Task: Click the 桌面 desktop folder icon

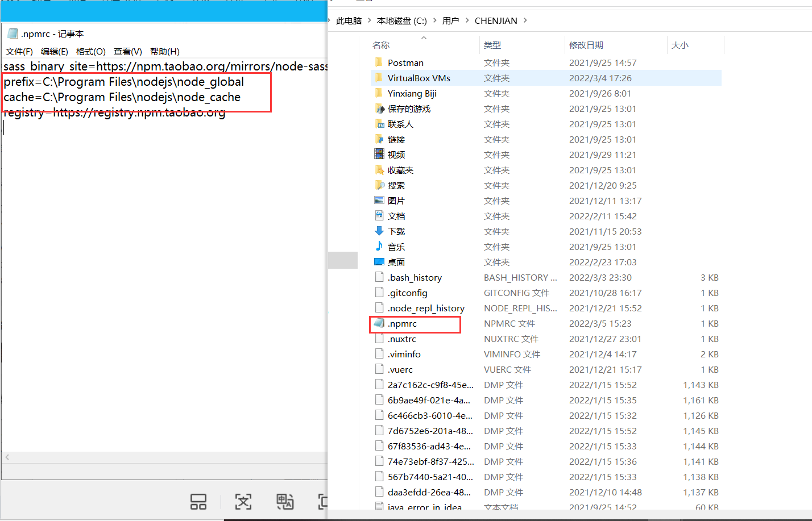Action: pyautogui.click(x=379, y=262)
